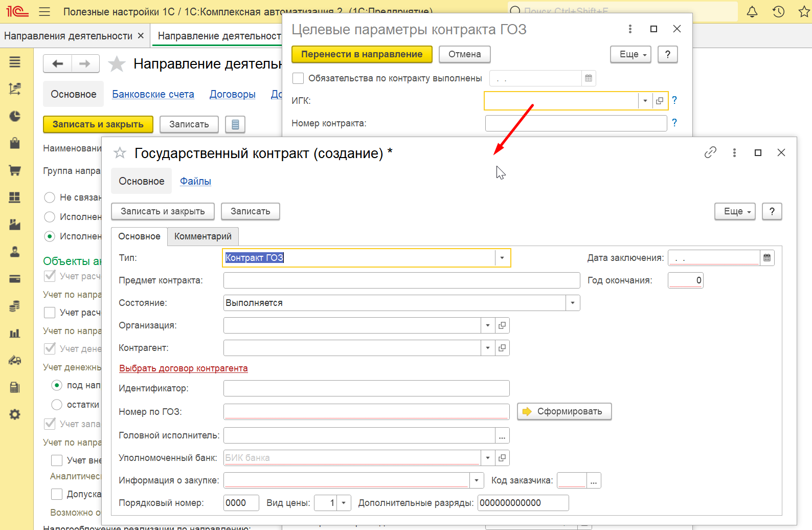Check Обязательства по контракту выполнены

click(x=298, y=78)
